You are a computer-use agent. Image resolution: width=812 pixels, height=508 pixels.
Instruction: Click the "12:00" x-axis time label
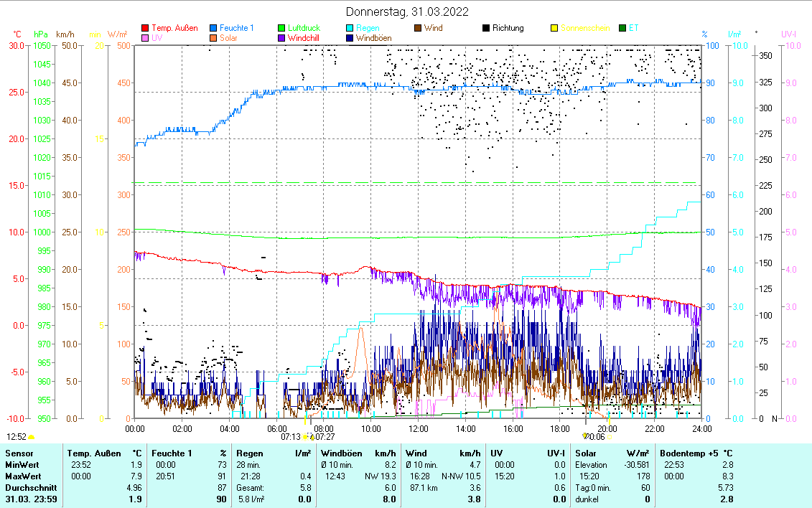click(419, 429)
